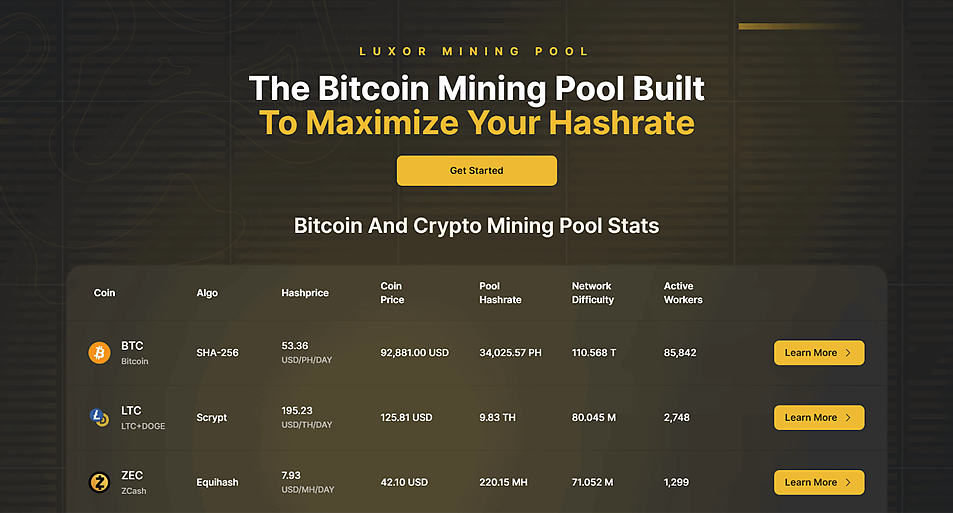This screenshot has width=953, height=513.
Task: Click the LTC coin name
Action: [131, 411]
